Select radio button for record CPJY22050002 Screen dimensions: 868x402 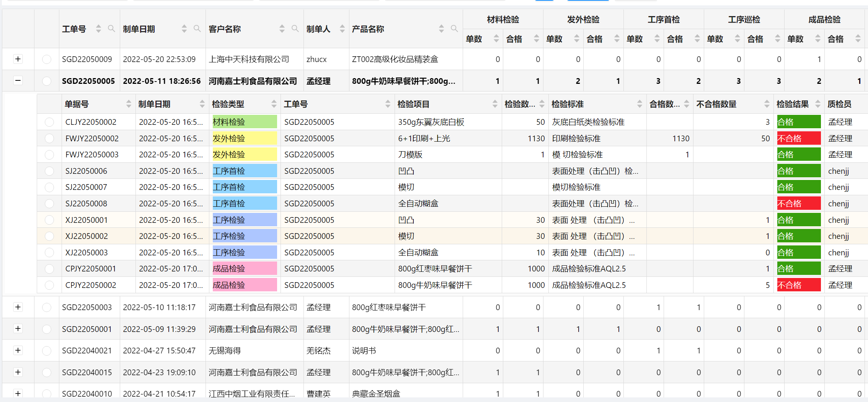[x=49, y=285]
